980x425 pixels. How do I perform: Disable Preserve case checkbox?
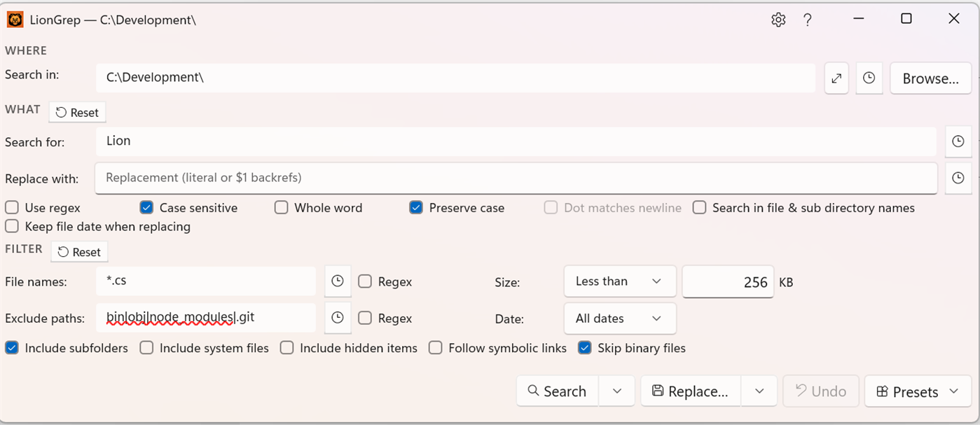point(416,208)
